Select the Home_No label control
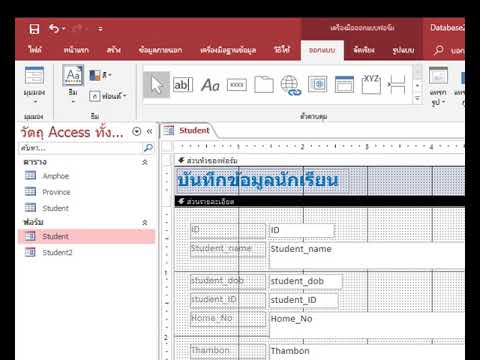This screenshot has height=360, width=480. [228, 319]
